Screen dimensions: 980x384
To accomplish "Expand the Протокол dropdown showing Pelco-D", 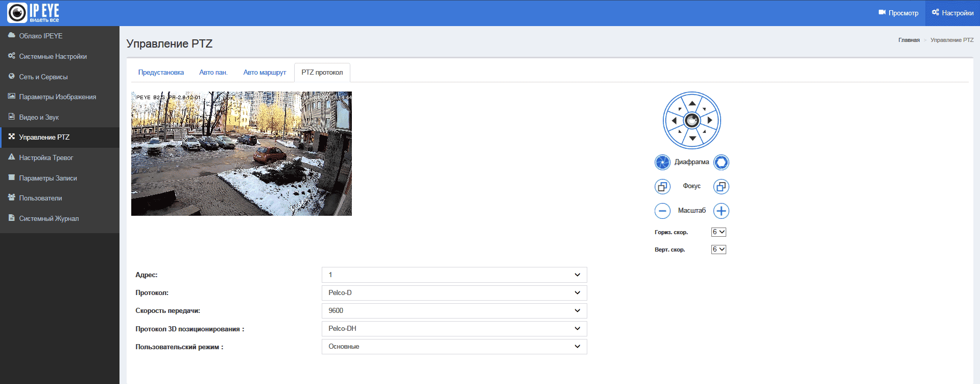I will point(454,293).
